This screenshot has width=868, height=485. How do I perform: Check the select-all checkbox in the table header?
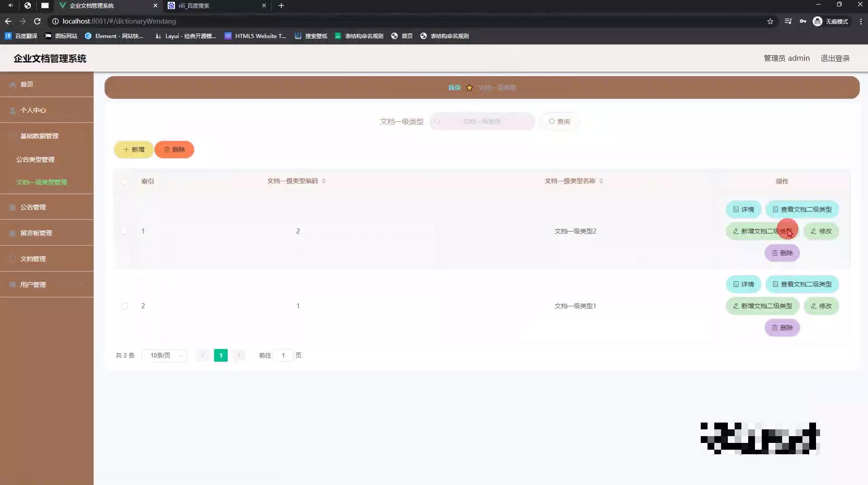[x=125, y=182]
